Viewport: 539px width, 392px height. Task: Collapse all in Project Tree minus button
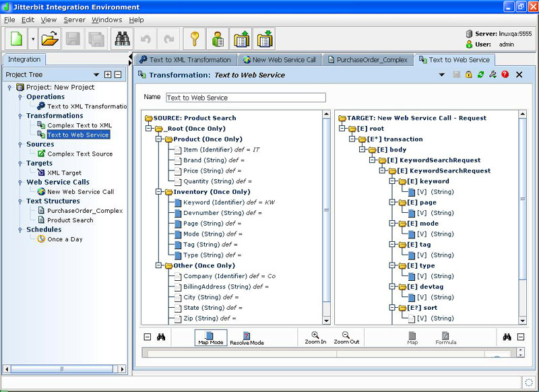coord(118,75)
